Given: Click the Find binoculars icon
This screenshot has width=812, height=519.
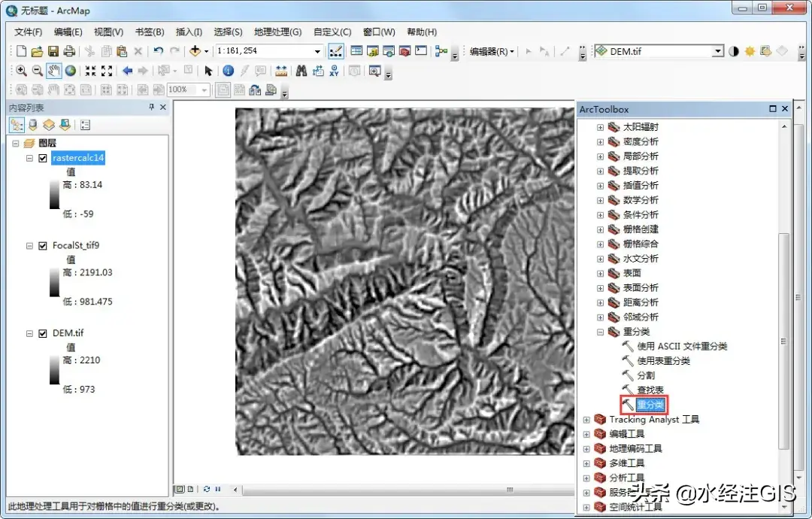Looking at the screenshot, I should [301, 71].
